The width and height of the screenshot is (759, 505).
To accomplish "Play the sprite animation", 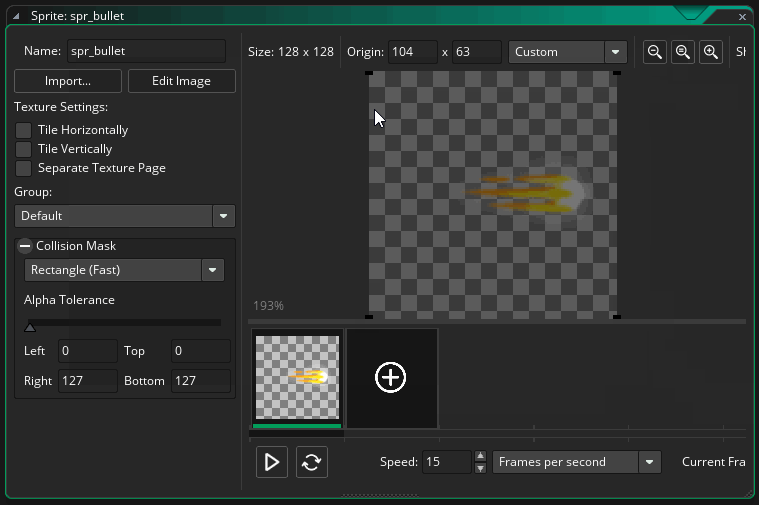I will pyautogui.click(x=272, y=462).
